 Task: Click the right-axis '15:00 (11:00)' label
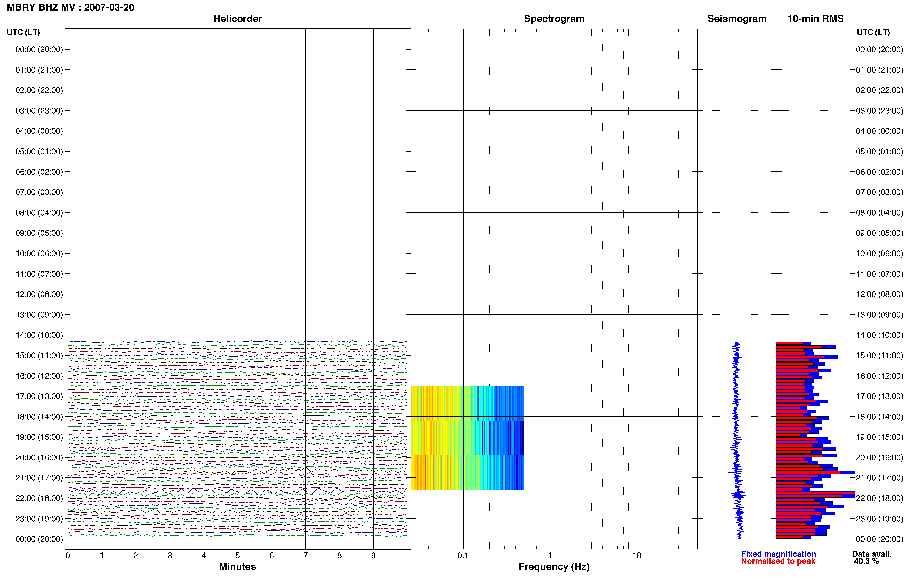[880, 355]
